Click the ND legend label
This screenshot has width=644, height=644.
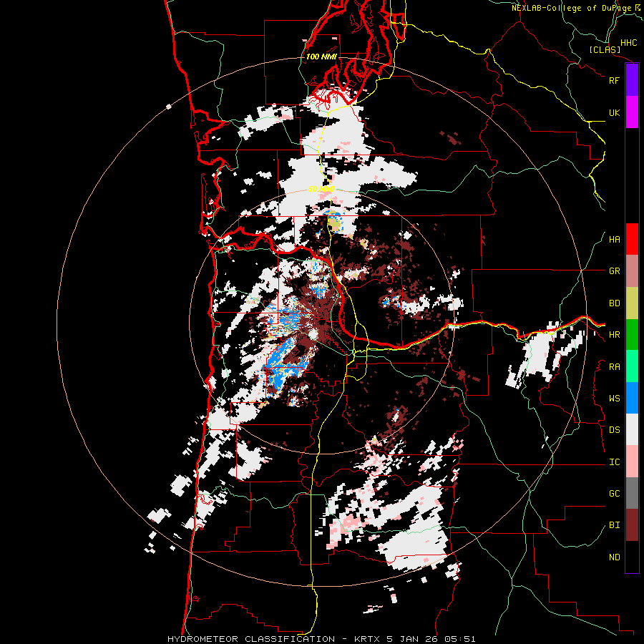[x=614, y=557]
